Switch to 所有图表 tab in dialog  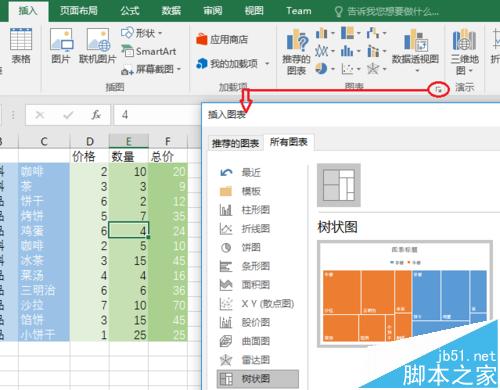289,142
